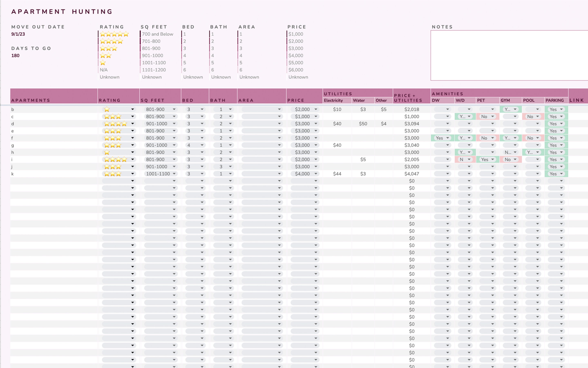Open bed count dropdown for apartment g
This screenshot has width=588, height=368.
202,145
